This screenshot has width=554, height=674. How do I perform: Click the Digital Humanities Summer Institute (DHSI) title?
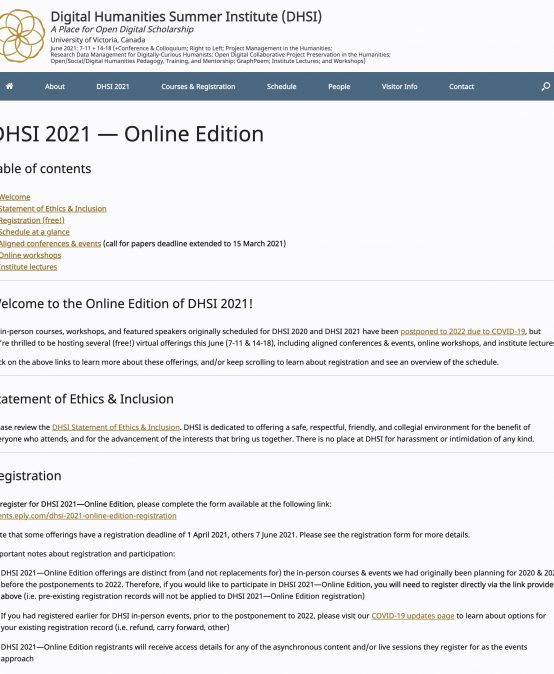click(186, 17)
